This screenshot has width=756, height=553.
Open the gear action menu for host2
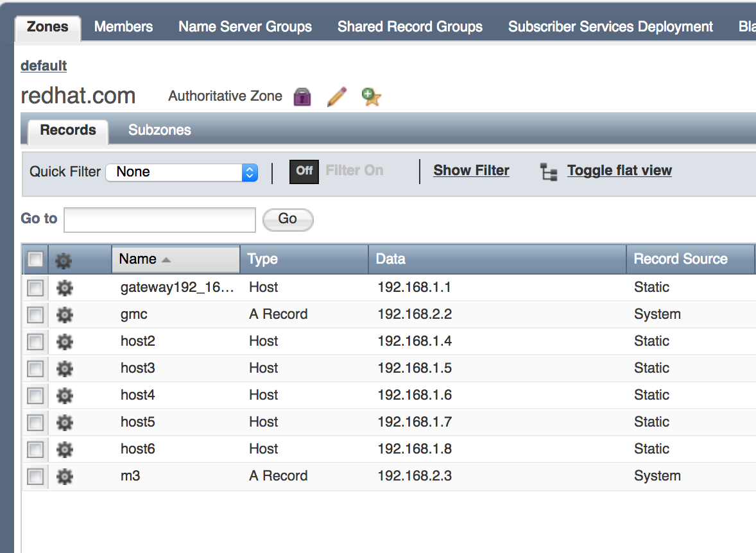pyautogui.click(x=64, y=342)
